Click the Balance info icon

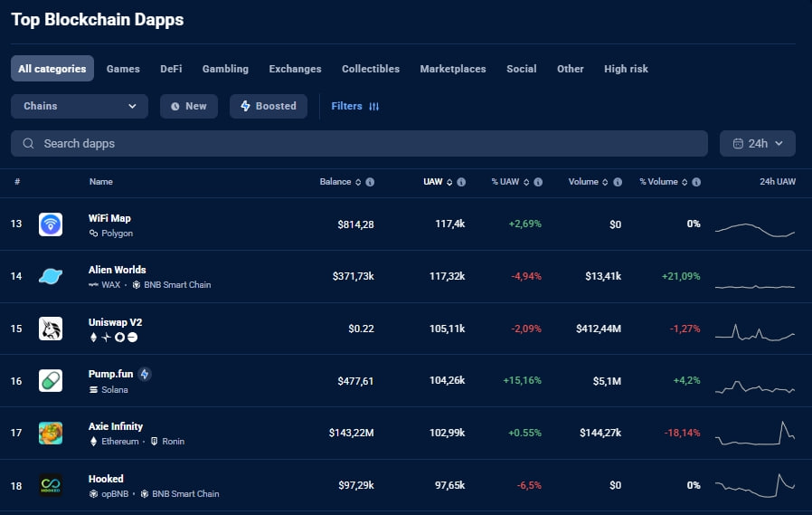(x=370, y=182)
